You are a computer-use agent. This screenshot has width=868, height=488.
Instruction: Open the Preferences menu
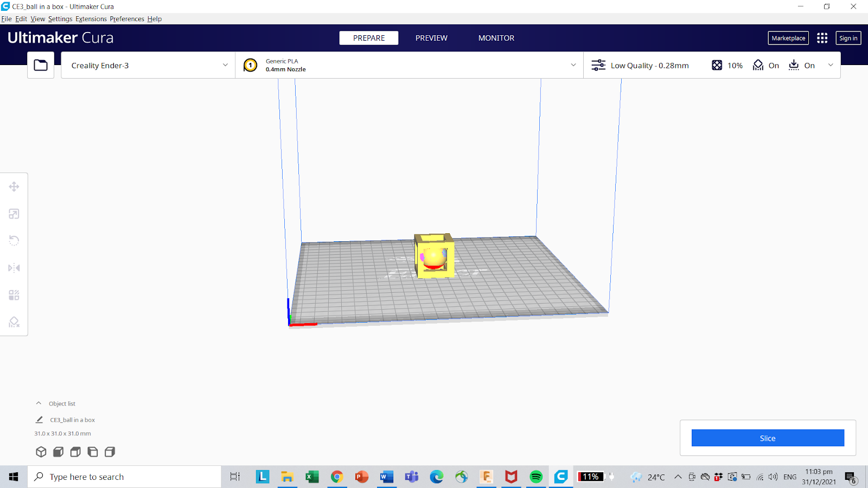[127, 19]
